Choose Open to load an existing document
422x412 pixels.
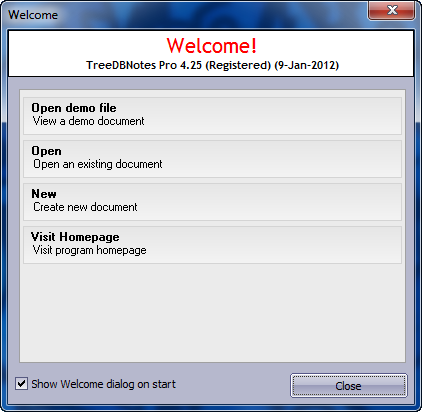pos(212,159)
